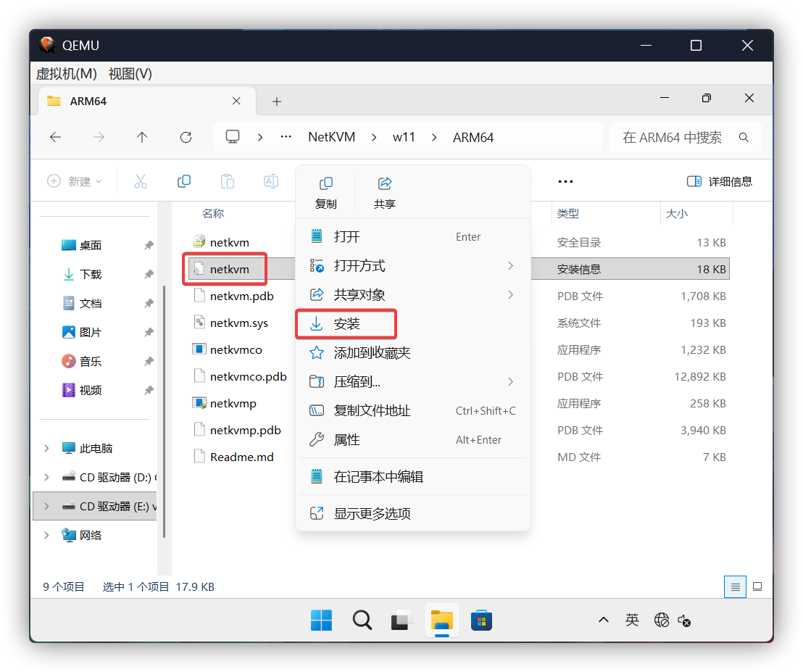
Task: Open taskbar Search
Action: click(362, 620)
